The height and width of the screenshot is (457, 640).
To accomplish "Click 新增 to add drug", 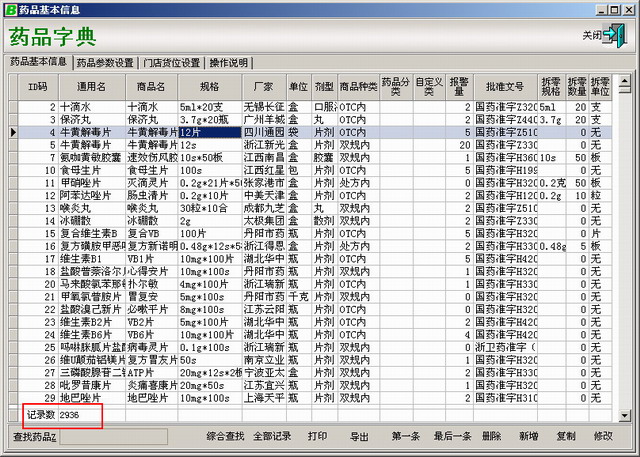I will tap(528, 437).
